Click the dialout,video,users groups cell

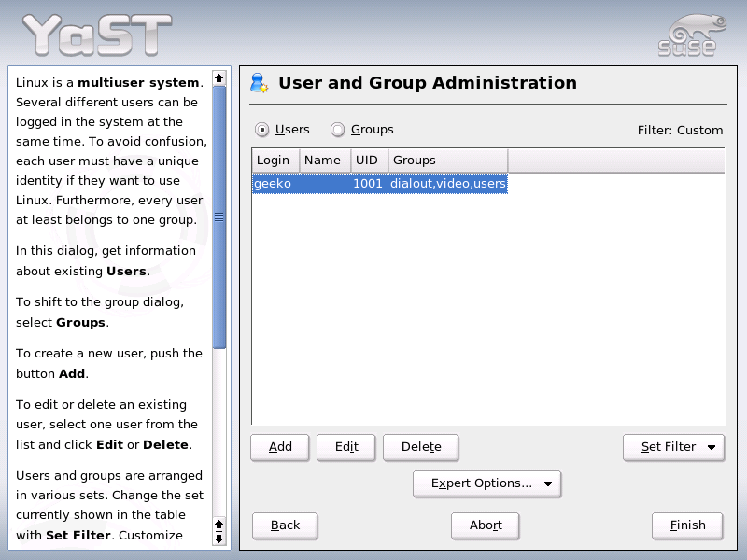(x=448, y=184)
